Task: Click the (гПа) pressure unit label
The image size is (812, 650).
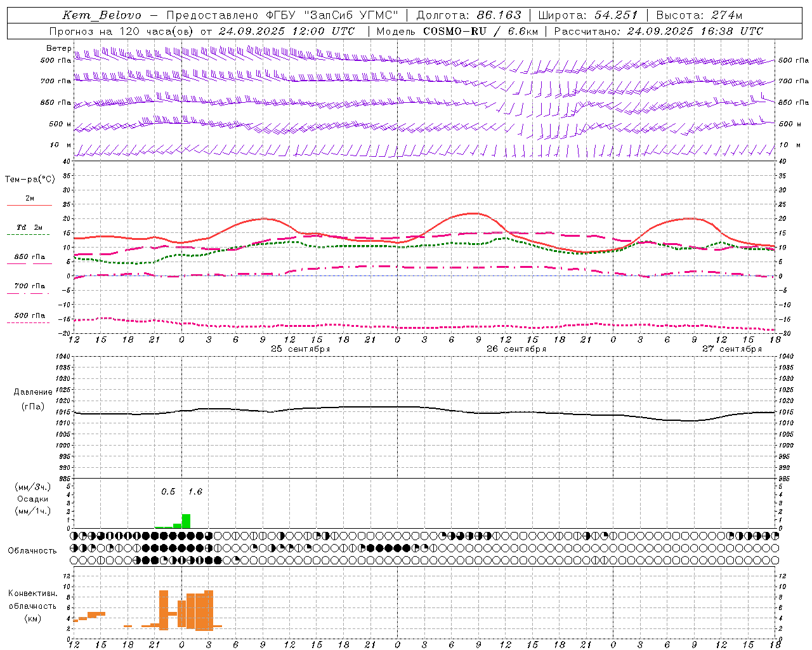Action: (x=33, y=407)
